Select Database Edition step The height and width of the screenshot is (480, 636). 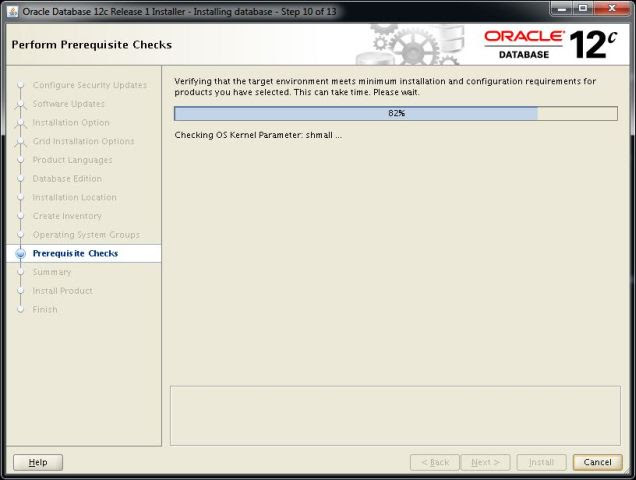point(67,179)
